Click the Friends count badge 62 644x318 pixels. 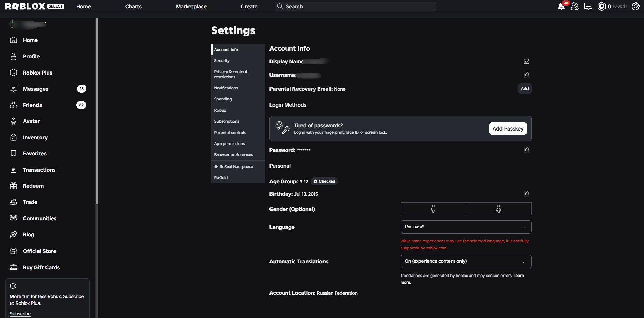pyautogui.click(x=81, y=105)
